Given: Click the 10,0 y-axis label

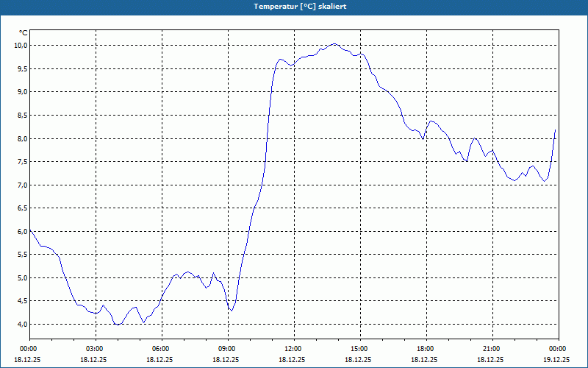Looking at the screenshot, I should (21, 46).
